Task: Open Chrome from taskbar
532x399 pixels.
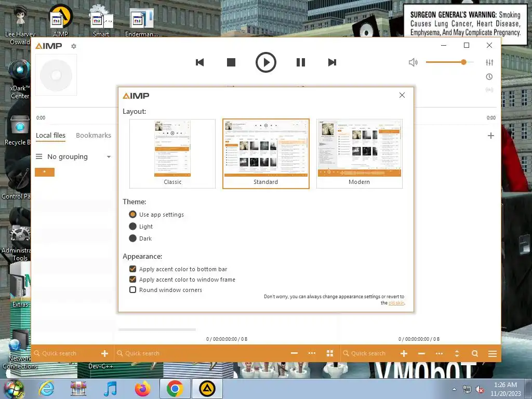Action: pos(175,389)
